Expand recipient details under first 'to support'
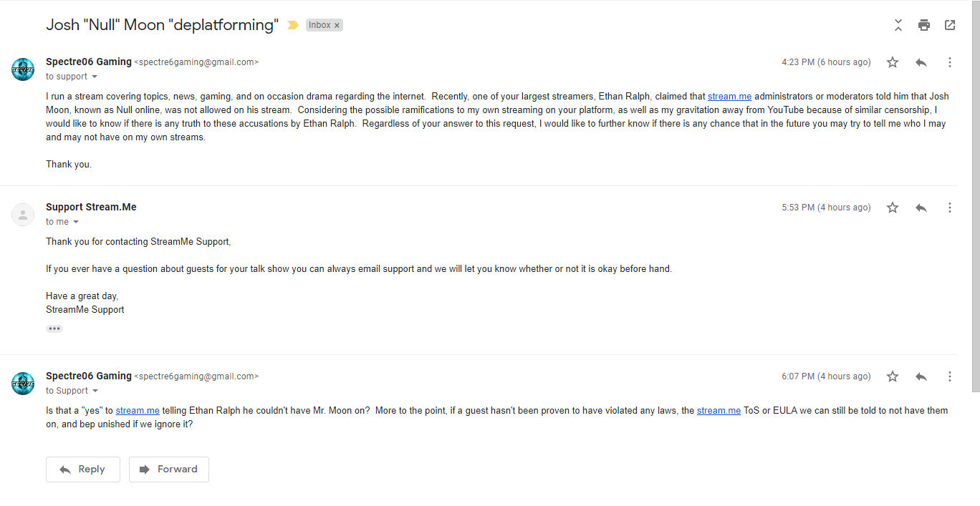 point(95,77)
